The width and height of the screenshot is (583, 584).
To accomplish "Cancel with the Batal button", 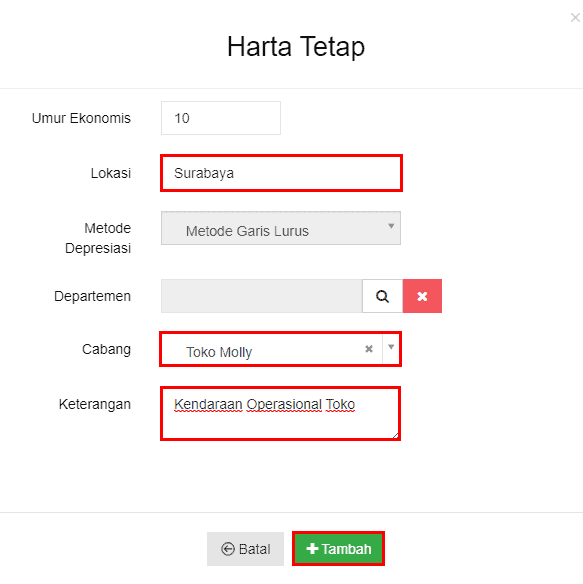I will pyautogui.click(x=245, y=549).
